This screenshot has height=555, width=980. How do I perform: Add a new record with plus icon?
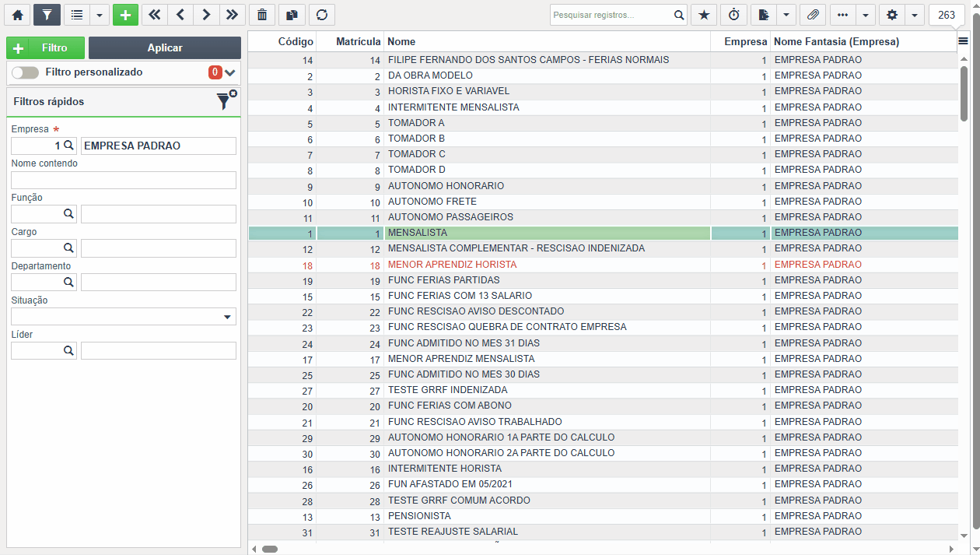click(x=125, y=15)
